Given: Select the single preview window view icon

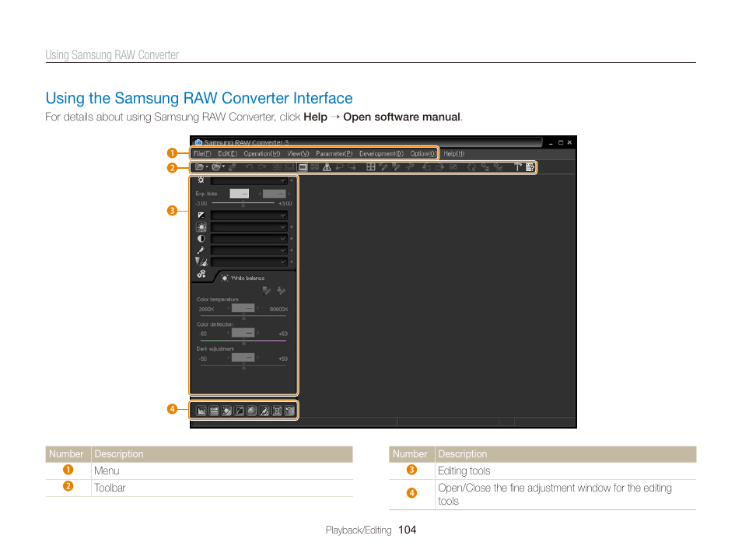Looking at the screenshot, I should point(303,167).
